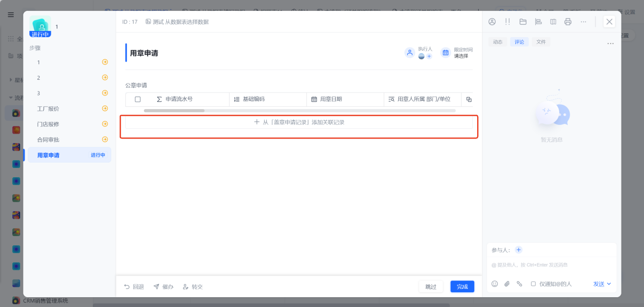Click the 跳过 button
The width and height of the screenshot is (644, 307).
[x=431, y=286]
